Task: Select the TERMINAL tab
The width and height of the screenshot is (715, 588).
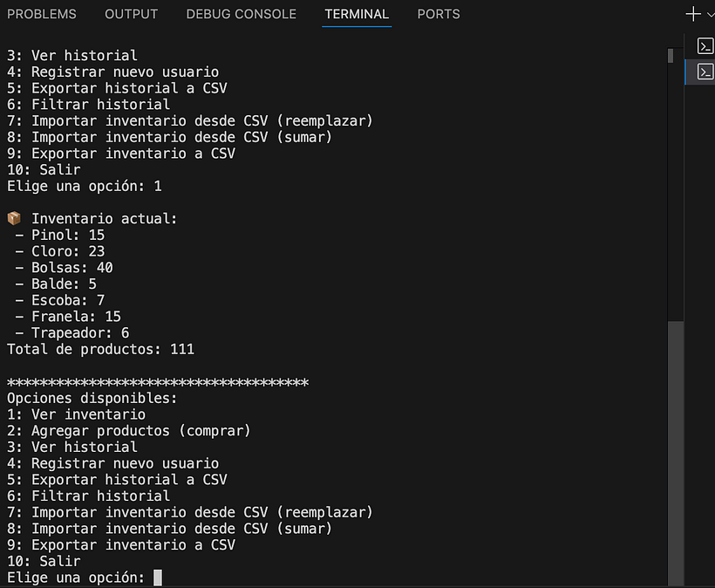Action: coord(357,14)
